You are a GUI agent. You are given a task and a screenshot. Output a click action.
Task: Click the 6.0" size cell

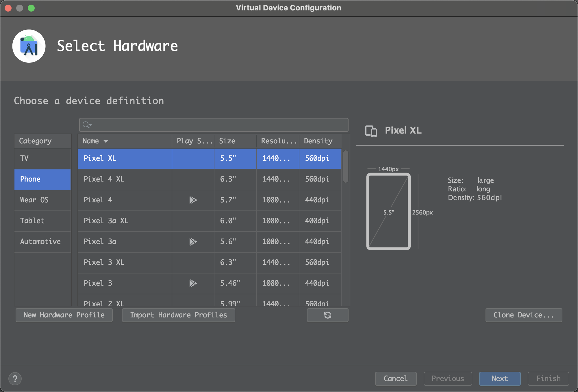[x=235, y=221]
